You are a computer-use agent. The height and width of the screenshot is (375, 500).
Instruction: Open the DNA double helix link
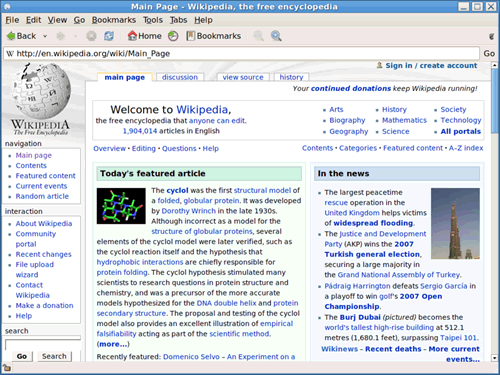pos(226,303)
